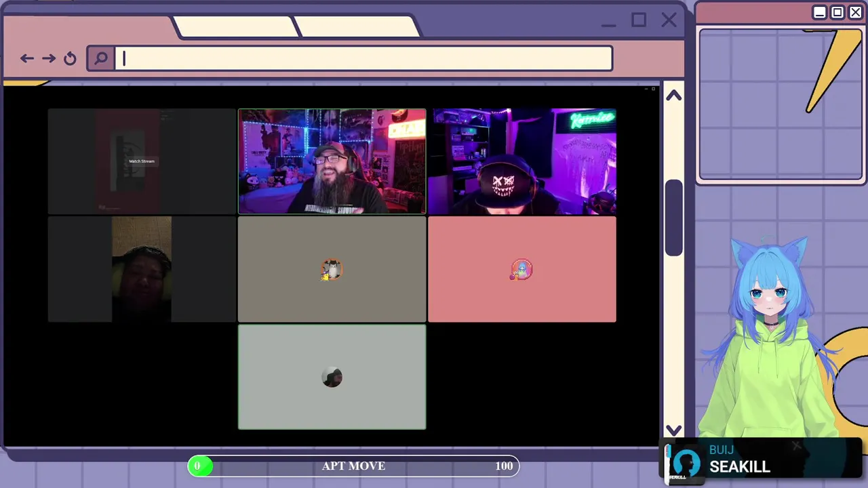Grab the vertical scrollbar thumb
The height and width of the screenshot is (488, 868).
coord(673,218)
